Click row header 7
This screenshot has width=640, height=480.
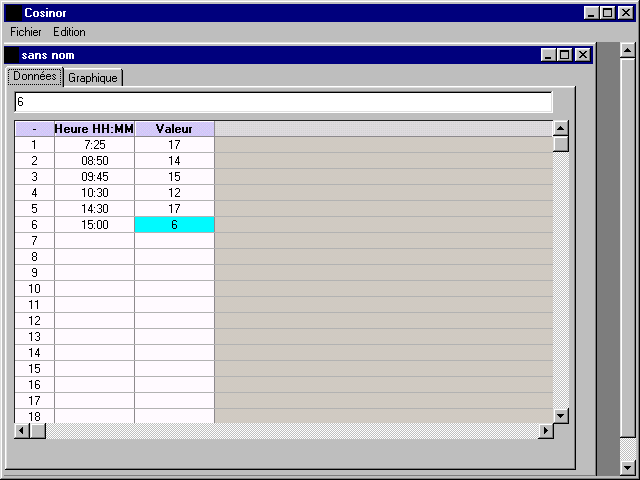coord(34,241)
